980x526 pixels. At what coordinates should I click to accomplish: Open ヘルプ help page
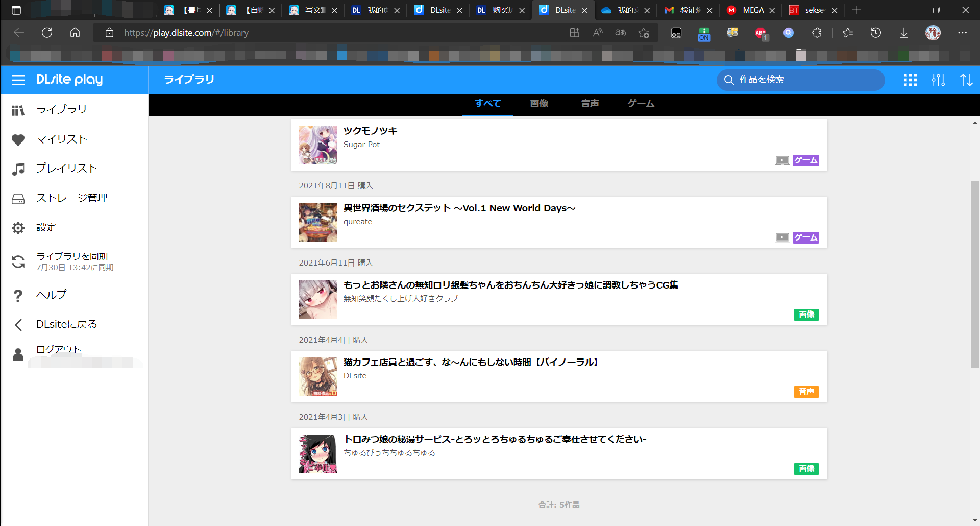(x=51, y=295)
